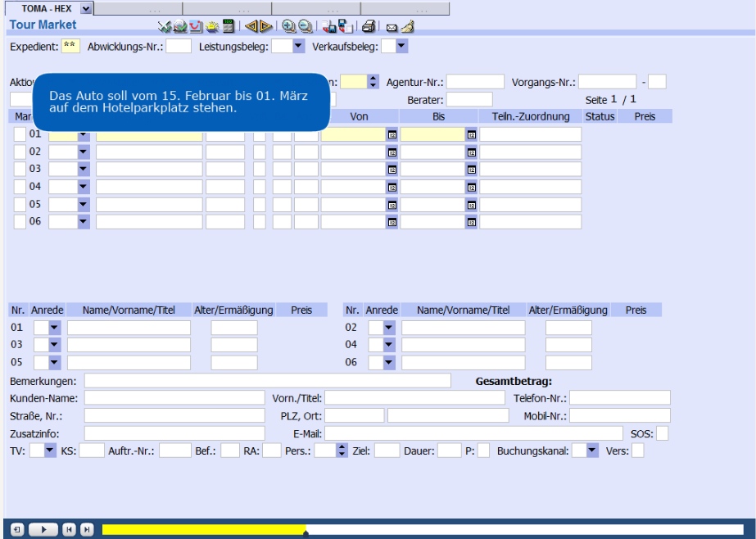Click the Expedient input field
Image resolution: width=756 pixels, height=539 pixels.
click(70, 47)
